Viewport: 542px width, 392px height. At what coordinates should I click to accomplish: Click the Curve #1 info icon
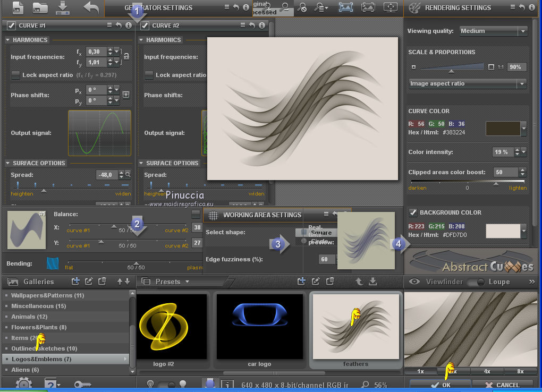point(129,25)
